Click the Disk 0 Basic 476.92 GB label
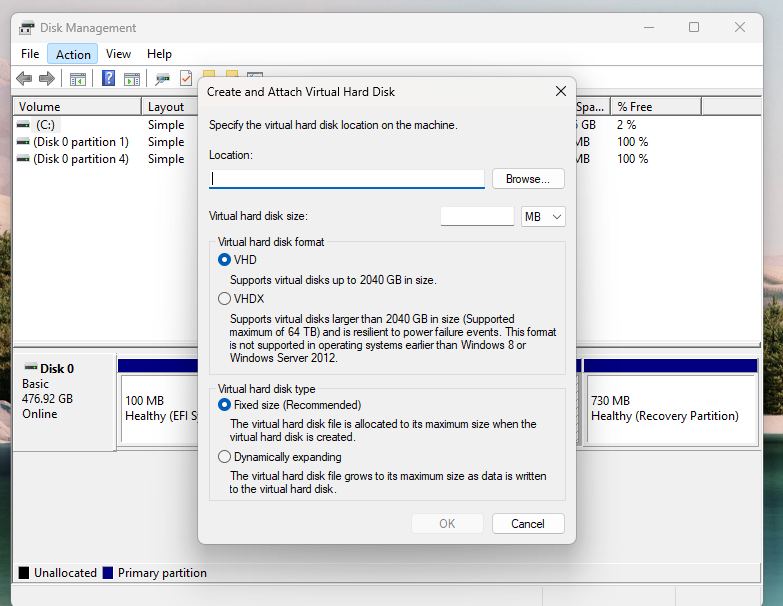783x606 pixels. tap(64, 402)
